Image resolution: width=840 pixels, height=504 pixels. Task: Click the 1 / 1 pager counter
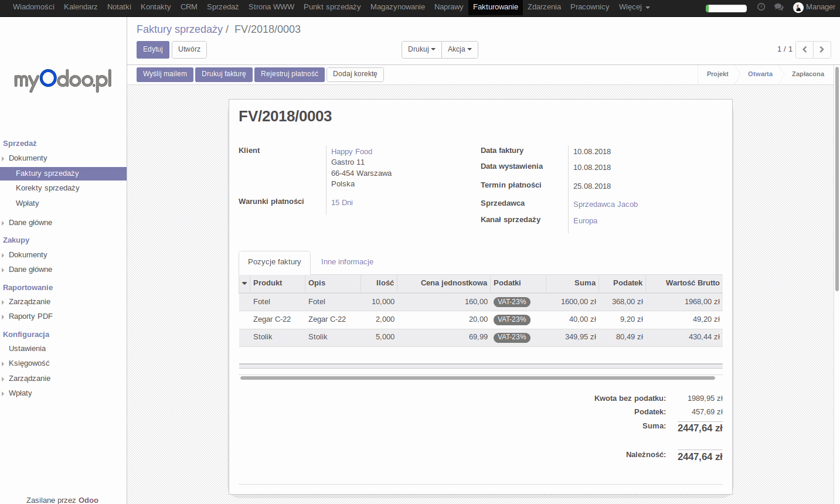[x=785, y=49]
